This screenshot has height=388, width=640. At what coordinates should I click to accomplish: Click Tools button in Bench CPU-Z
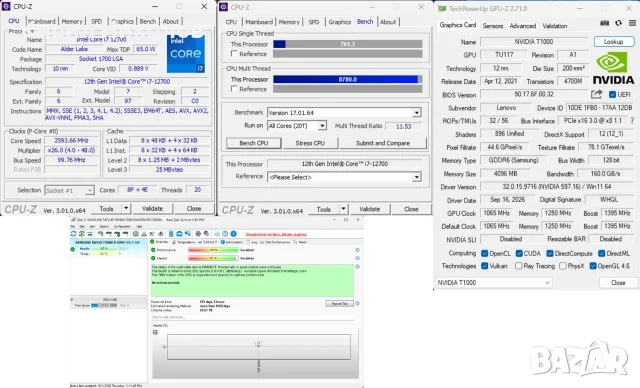[323, 209]
